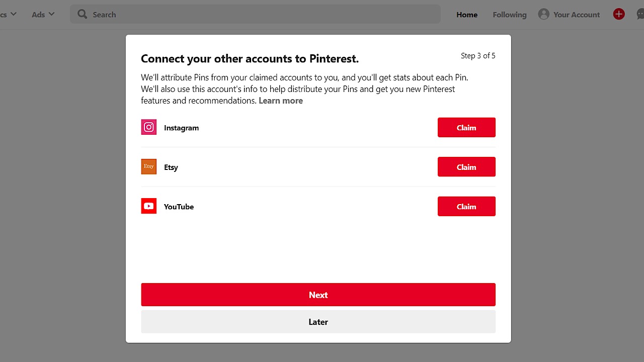The width and height of the screenshot is (644, 362).
Task: Claim your Instagram account
Action: [466, 128]
